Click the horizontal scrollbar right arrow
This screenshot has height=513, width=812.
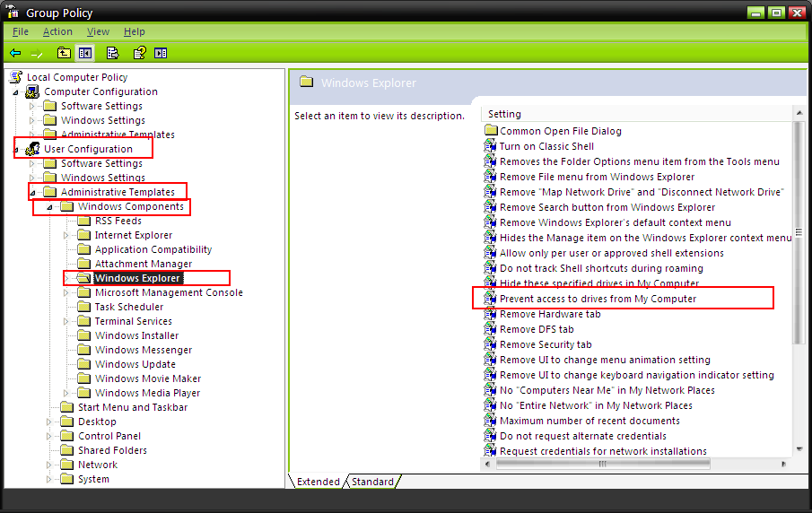784,465
